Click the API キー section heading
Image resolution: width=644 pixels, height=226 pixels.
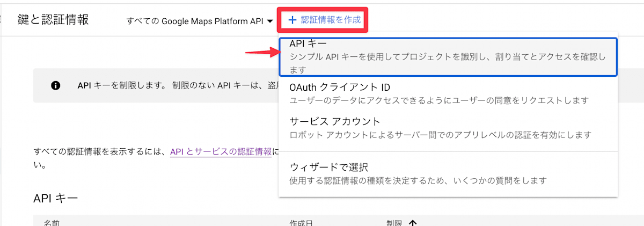click(56, 198)
